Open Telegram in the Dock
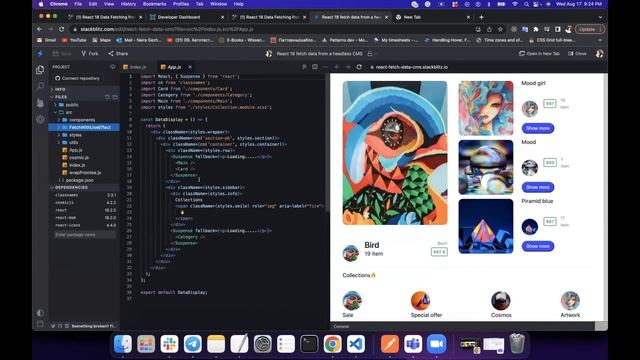Viewport: 640px width, 360px height. 193,344
